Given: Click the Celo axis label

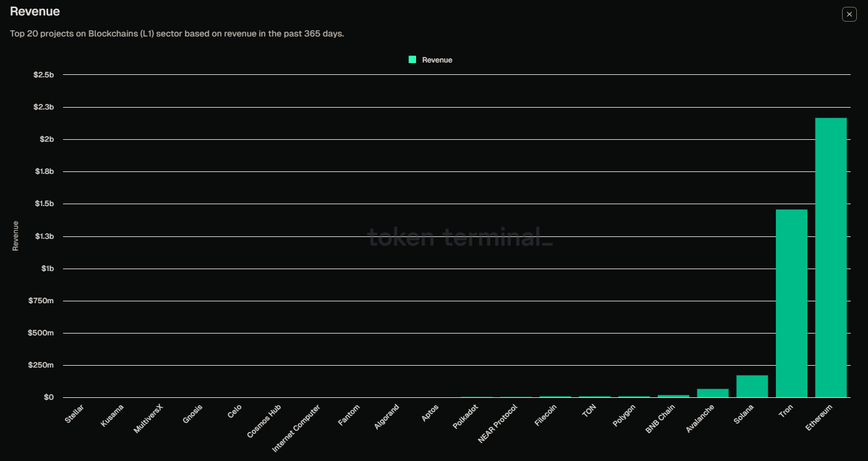Looking at the screenshot, I should click(x=235, y=411).
